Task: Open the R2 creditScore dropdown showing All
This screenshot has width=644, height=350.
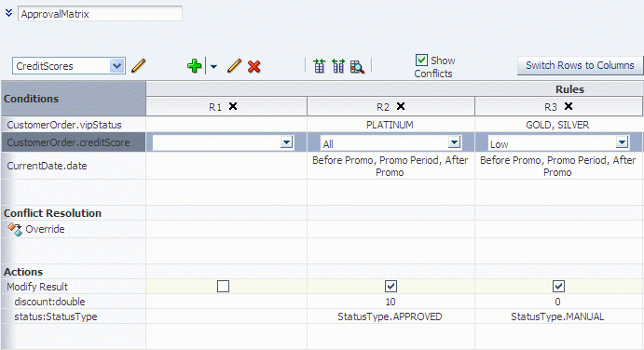Action: pyautogui.click(x=454, y=142)
